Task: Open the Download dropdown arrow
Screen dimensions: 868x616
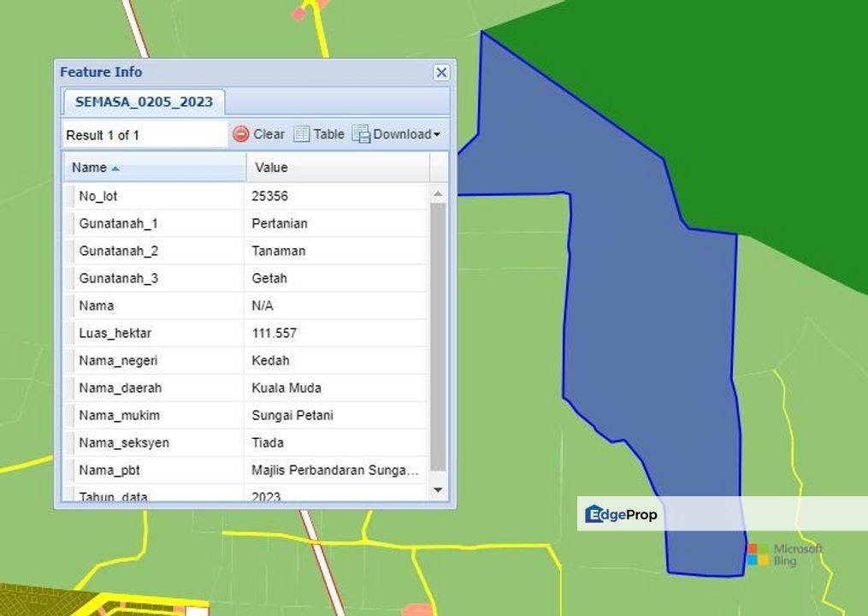Action: coord(437,134)
